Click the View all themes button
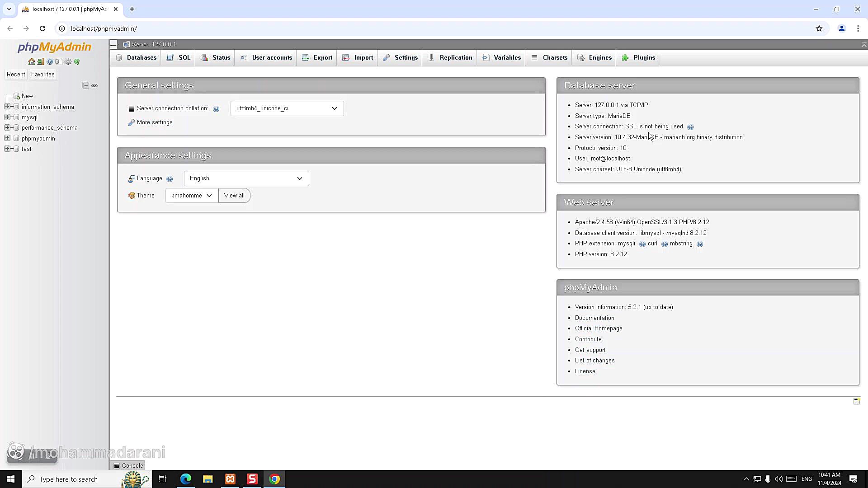This screenshot has width=868, height=488. pyautogui.click(x=234, y=196)
